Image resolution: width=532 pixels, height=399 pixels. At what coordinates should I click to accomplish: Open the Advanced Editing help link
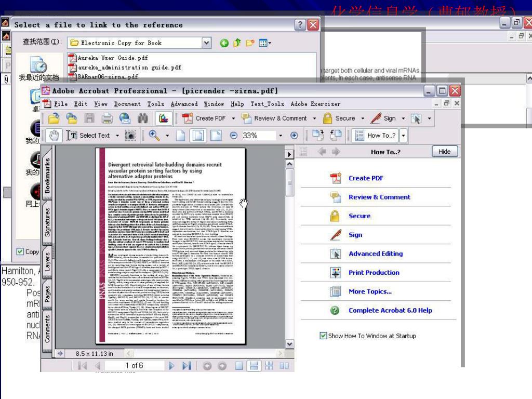376,254
